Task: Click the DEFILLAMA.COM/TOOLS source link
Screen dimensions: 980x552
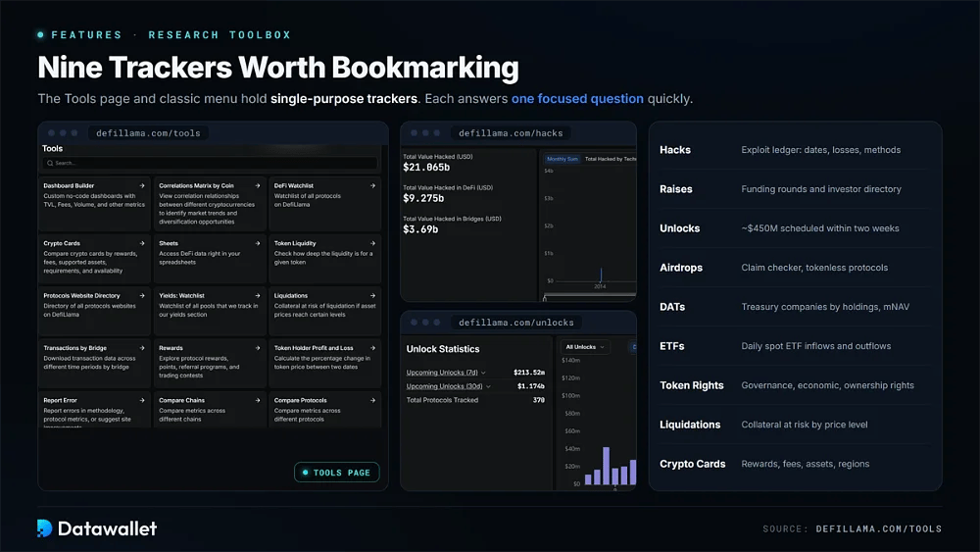Action: pyautogui.click(x=878, y=528)
